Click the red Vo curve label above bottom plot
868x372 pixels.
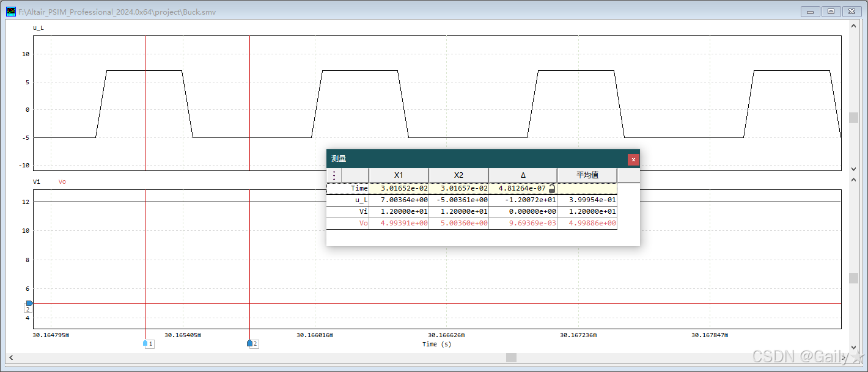tap(62, 182)
